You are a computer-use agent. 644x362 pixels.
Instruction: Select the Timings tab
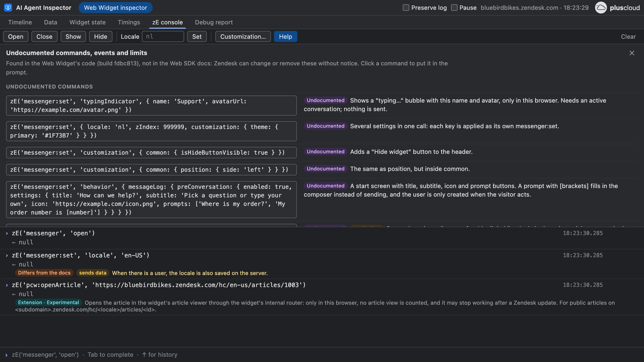point(129,22)
